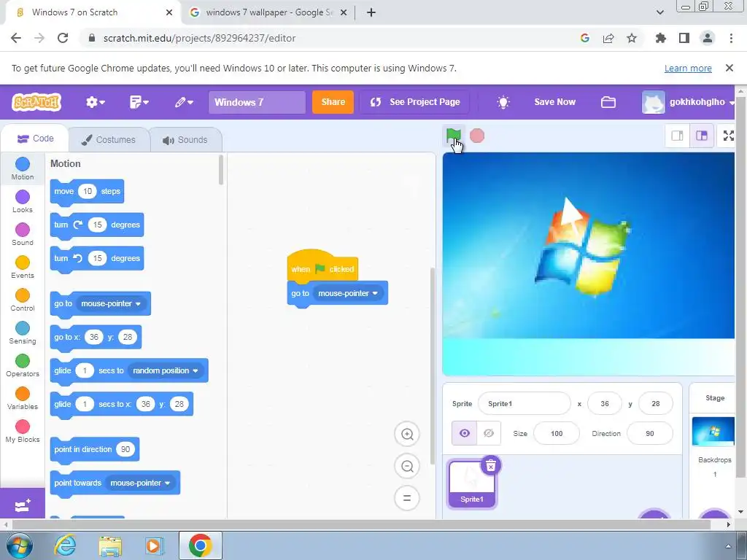Screen dimensions: 747x560
Task: Dismiss the Chrome update banner
Action: click(x=729, y=68)
